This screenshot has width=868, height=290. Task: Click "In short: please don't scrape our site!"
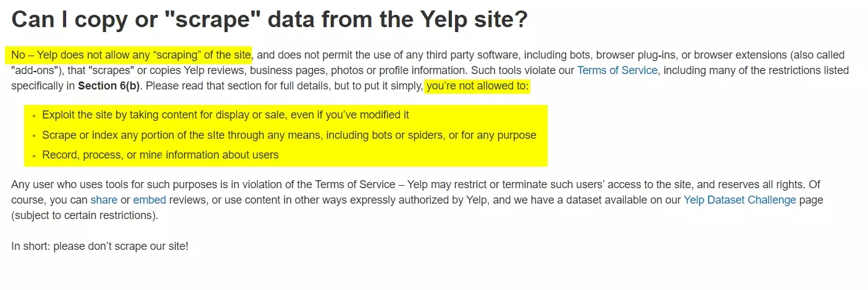click(x=99, y=246)
